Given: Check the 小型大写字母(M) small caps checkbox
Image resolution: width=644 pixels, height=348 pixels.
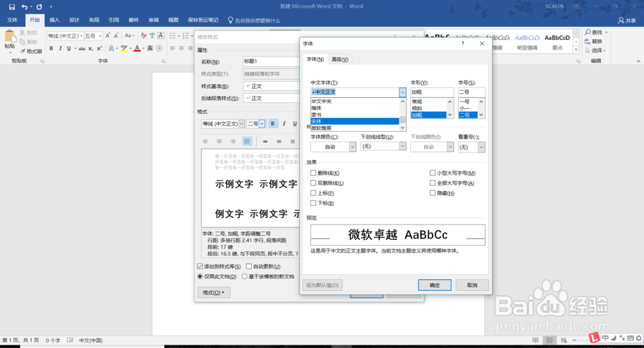Looking at the screenshot, I should [433, 173].
